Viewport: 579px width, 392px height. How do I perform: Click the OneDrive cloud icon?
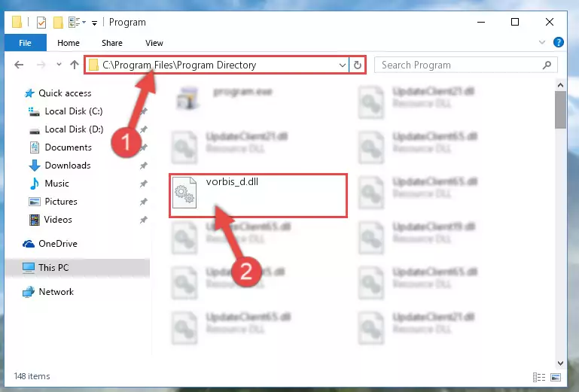pyautogui.click(x=29, y=244)
